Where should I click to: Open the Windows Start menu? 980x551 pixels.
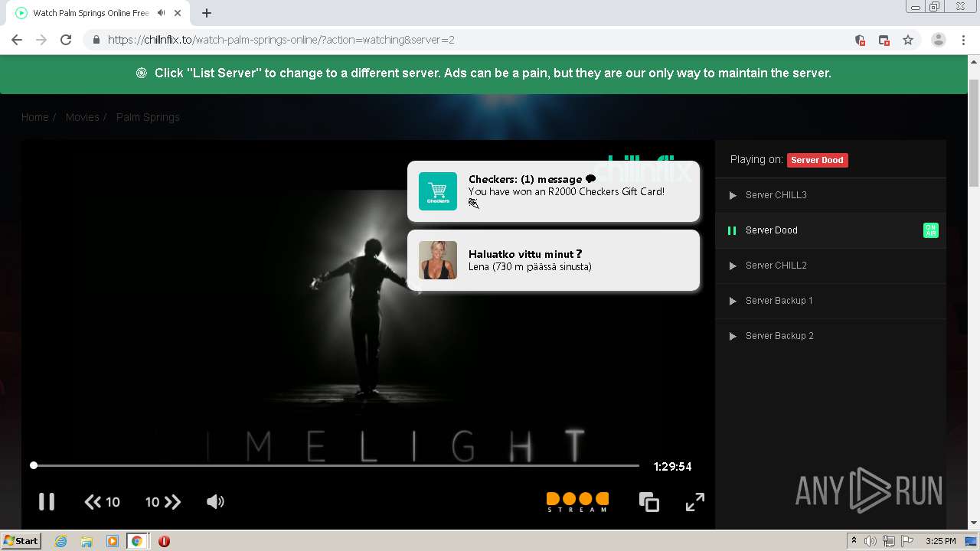click(x=21, y=540)
